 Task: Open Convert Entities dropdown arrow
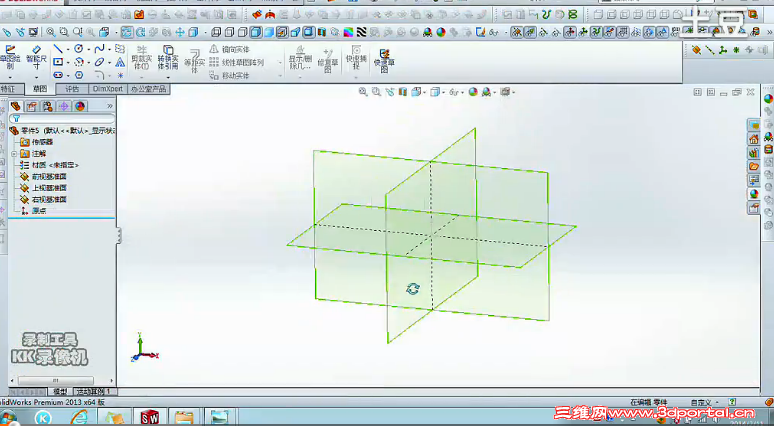168,77
